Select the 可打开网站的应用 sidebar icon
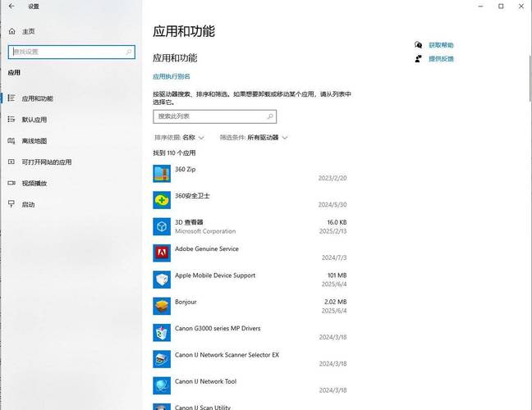The height and width of the screenshot is (410, 532). pos(11,162)
